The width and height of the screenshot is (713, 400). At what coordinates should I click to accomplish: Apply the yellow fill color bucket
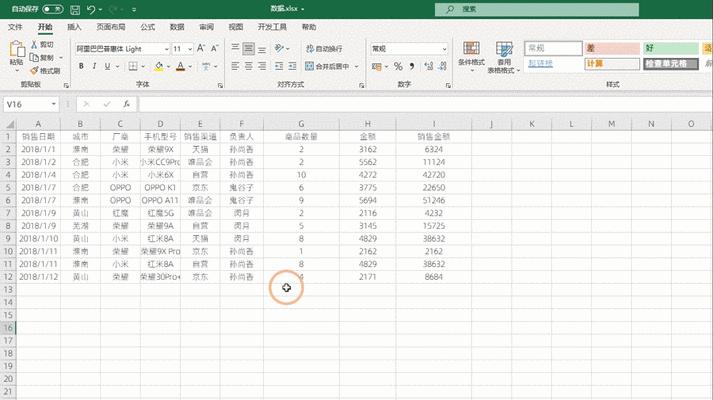pyautogui.click(x=159, y=66)
